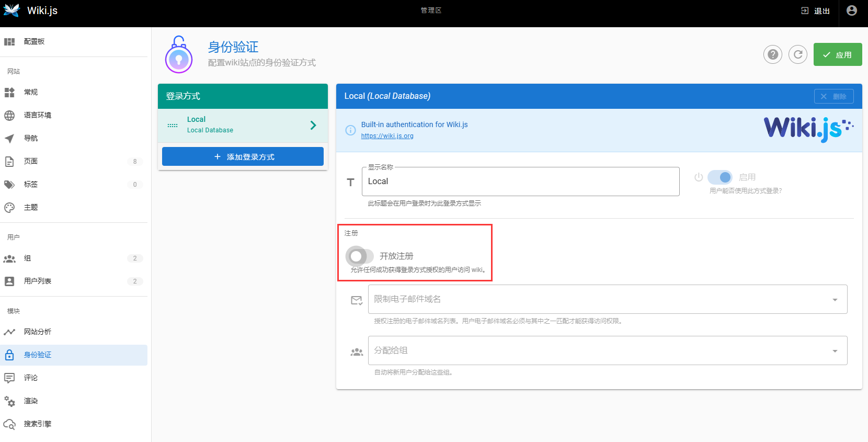Click the paper-plane 导航 icon

point(9,138)
